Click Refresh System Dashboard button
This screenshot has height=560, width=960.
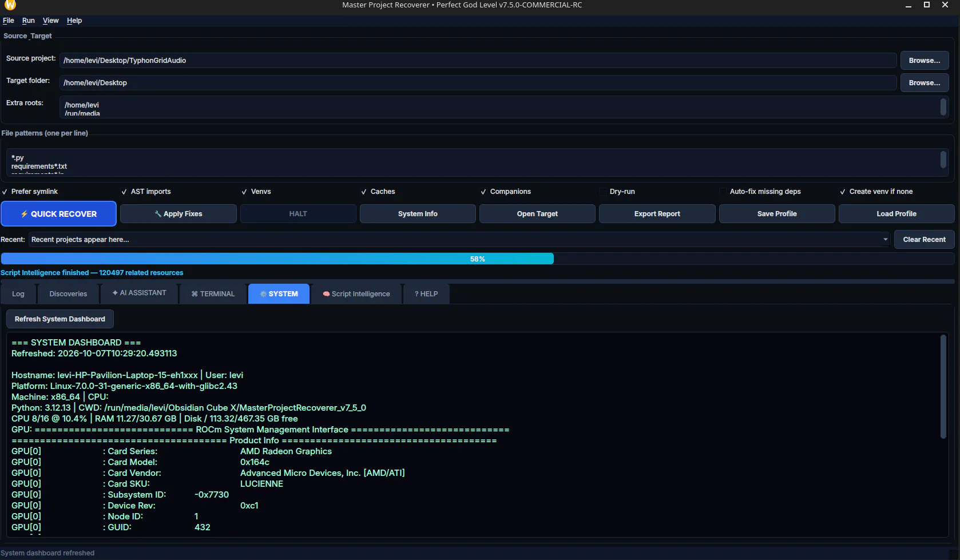(60, 319)
